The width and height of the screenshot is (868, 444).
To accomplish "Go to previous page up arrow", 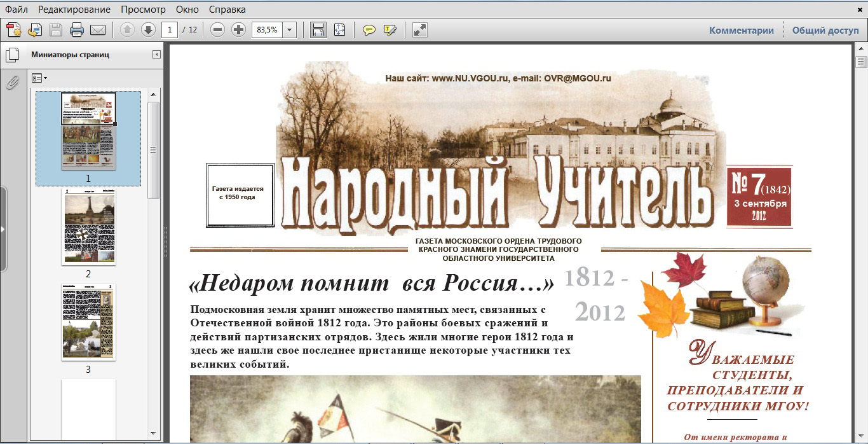I will click(127, 30).
